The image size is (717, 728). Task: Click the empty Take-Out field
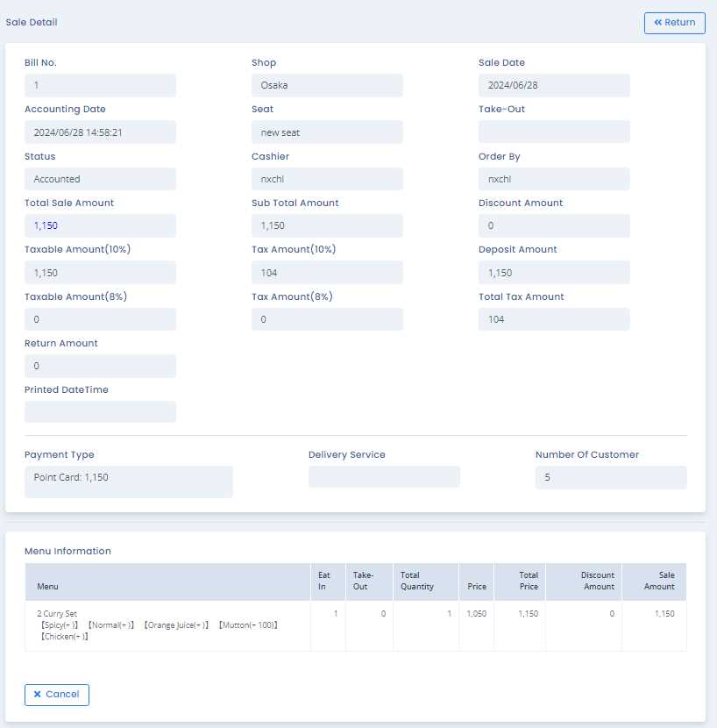(554, 132)
